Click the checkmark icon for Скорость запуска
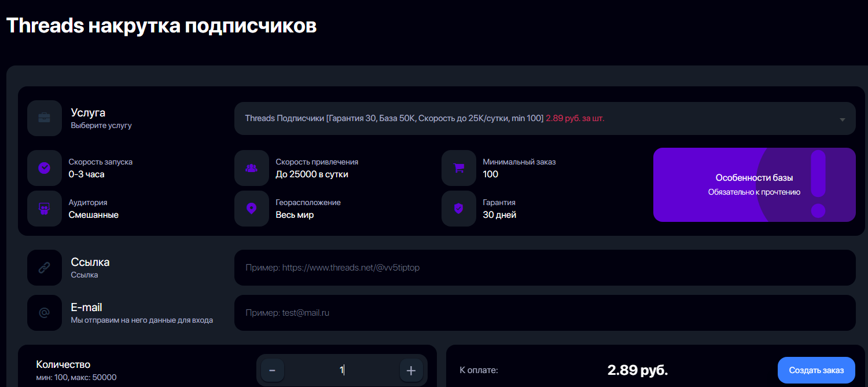868x387 pixels. (44, 168)
